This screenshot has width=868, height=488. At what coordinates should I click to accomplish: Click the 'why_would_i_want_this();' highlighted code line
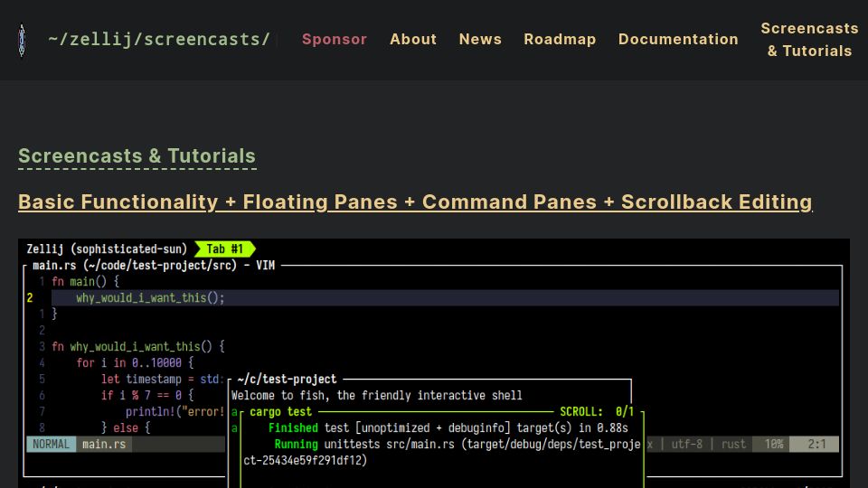pos(151,297)
